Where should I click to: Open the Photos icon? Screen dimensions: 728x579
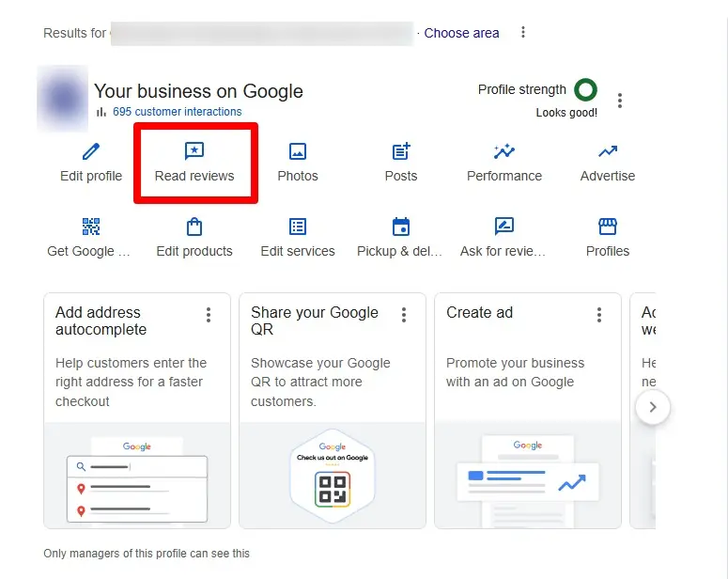coord(298,152)
